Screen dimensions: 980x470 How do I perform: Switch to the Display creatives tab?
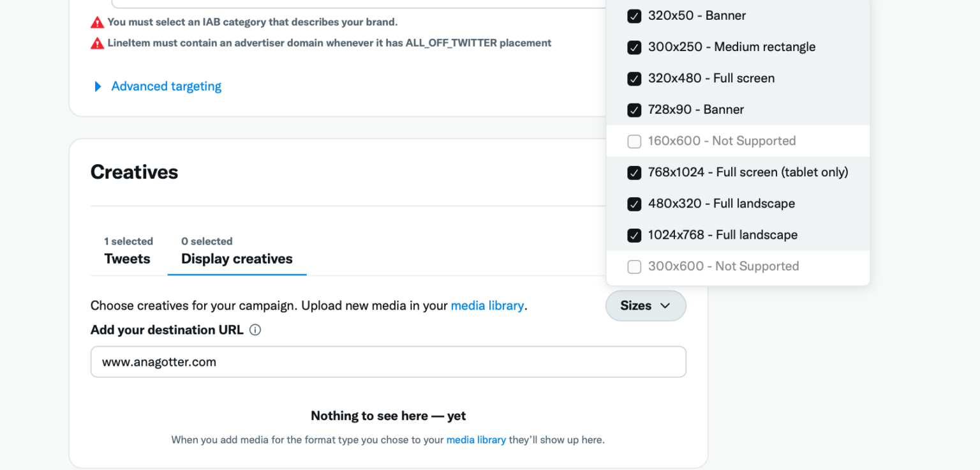click(x=237, y=259)
